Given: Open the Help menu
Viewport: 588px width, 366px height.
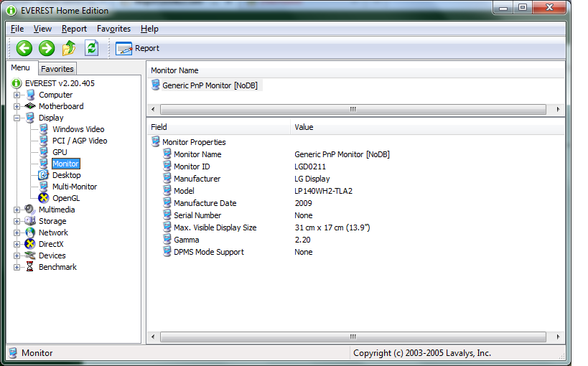Looking at the screenshot, I should tap(149, 29).
